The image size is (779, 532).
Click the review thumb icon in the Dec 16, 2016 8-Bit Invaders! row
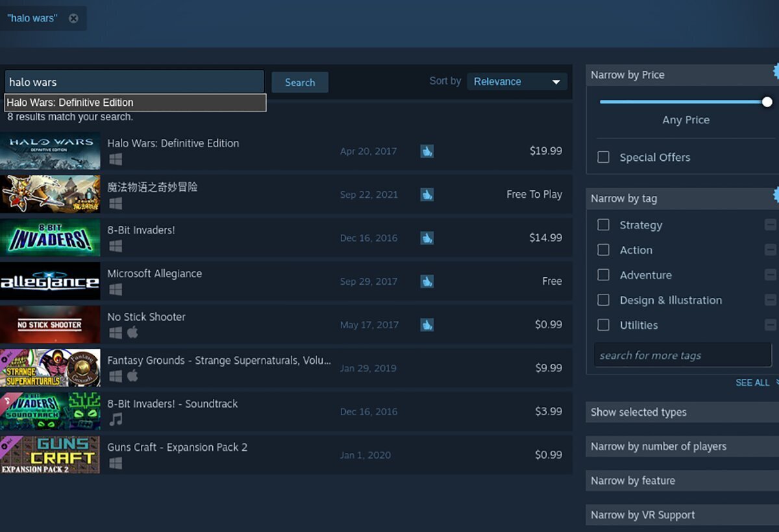pos(427,237)
